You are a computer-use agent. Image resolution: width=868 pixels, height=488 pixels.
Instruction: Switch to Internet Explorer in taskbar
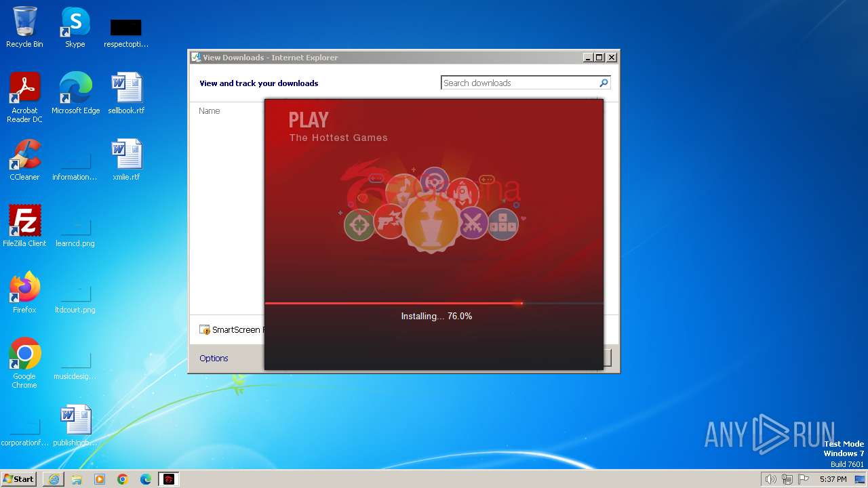click(54, 479)
